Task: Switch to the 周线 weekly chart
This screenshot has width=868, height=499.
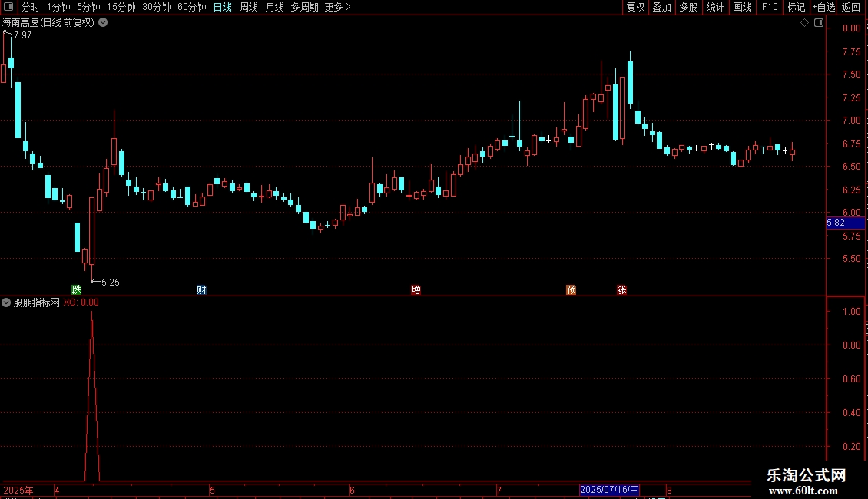Action: click(x=249, y=7)
